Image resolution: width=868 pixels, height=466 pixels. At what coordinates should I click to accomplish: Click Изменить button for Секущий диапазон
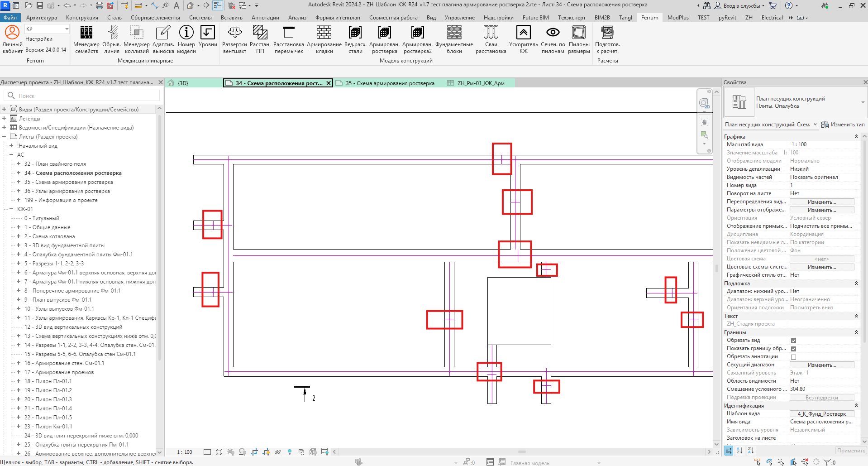(x=822, y=365)
